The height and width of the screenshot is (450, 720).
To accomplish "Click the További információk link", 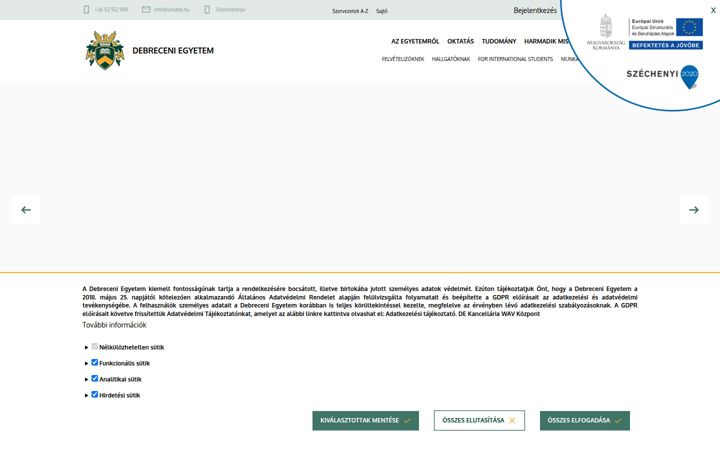I will (x=114, y=325).
